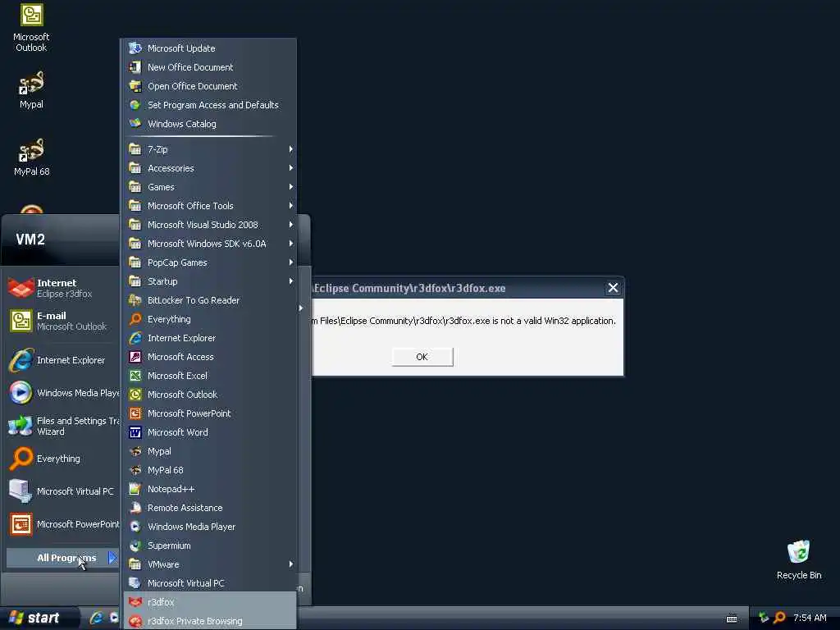Open MyPal 68 in All Programs list
This screenshot has width=840, height=630.
coord(209,470)
